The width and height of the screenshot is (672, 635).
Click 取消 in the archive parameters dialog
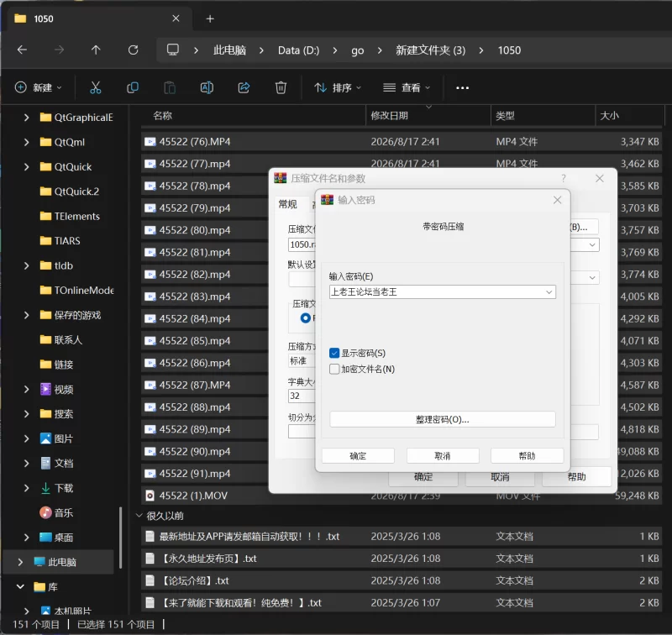click(500, 477)
